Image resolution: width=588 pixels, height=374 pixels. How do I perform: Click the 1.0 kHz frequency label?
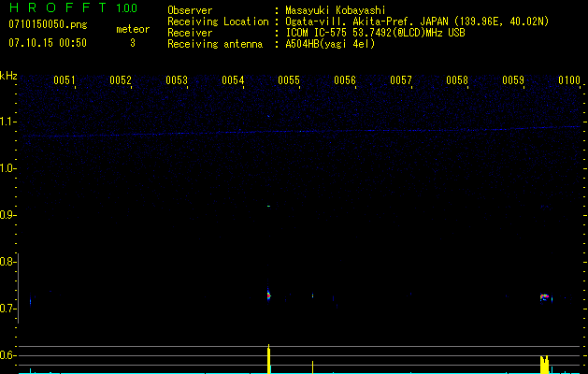(7, 168)
